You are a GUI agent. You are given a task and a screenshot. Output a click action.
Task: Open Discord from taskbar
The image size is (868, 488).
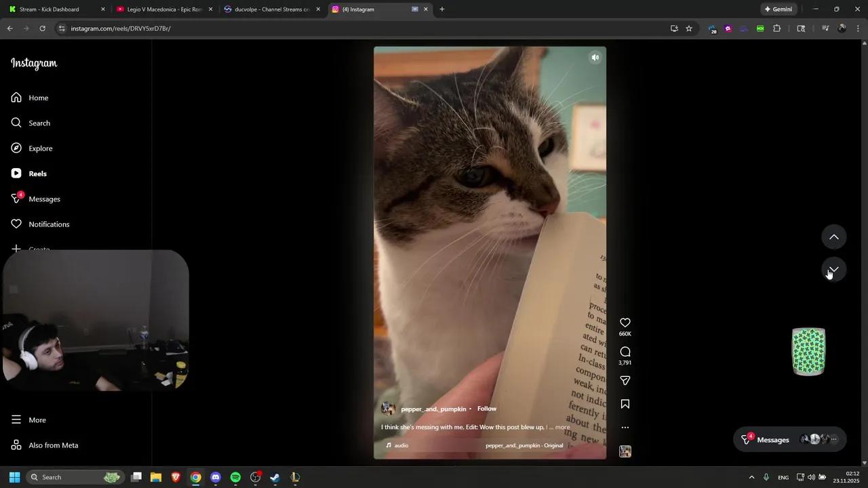click(216, 477)
